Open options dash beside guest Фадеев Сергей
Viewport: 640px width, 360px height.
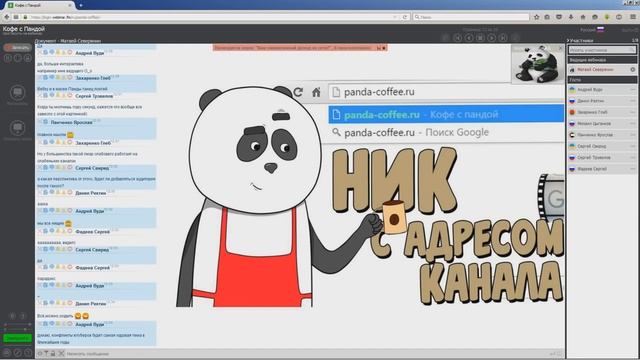point(633,169)
